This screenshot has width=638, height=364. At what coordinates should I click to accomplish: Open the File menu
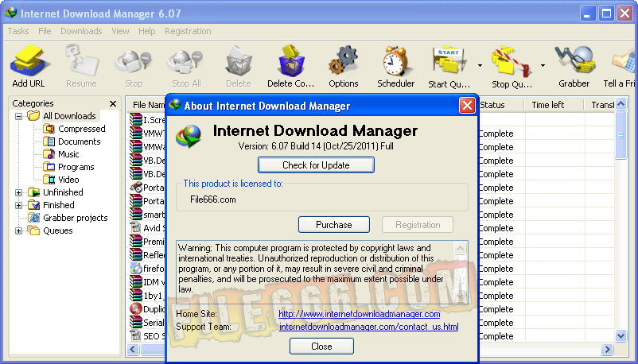[45, 31]
